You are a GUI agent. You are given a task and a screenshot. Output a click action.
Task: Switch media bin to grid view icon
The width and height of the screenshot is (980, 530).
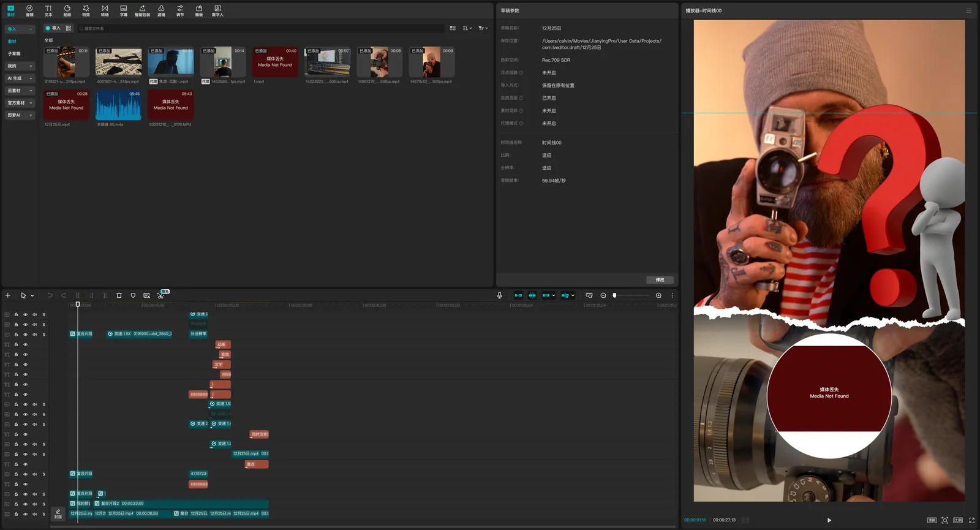click(453, 28)
